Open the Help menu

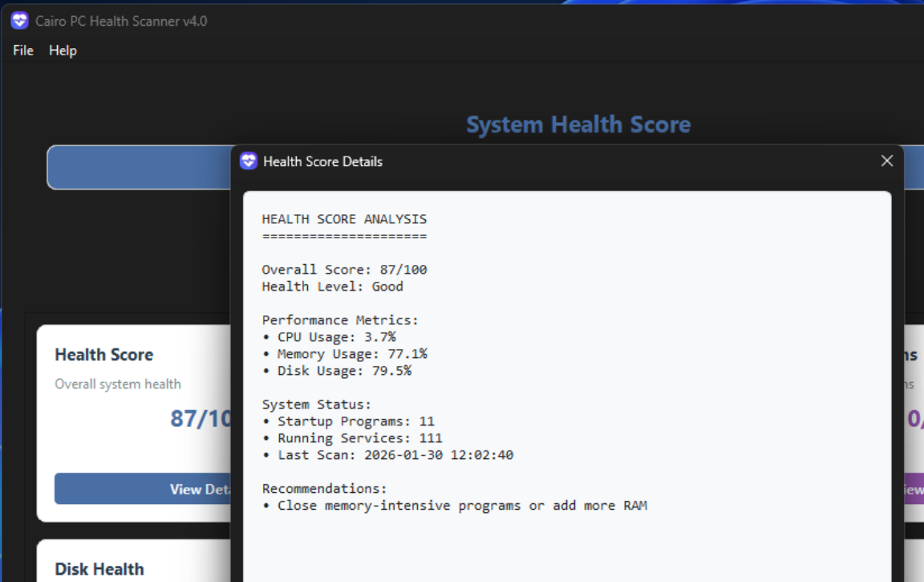point(63,50)
